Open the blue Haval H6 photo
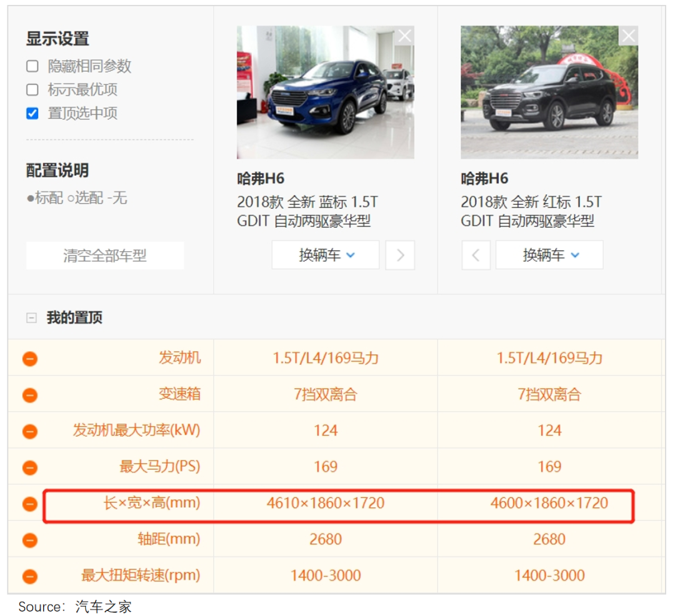 click(326, 92)
